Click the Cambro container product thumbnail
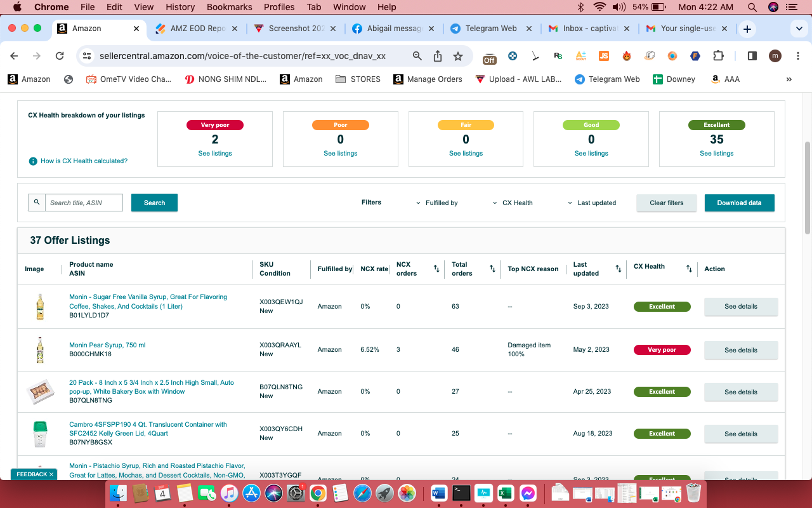The height and width of the screenshot is (508, 812). (x=40, y=434)
